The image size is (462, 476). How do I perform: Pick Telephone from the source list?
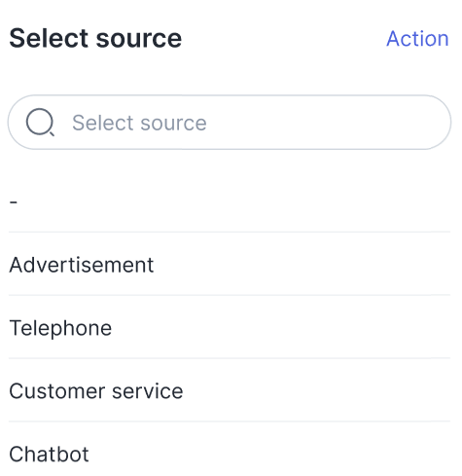(230, 328)
